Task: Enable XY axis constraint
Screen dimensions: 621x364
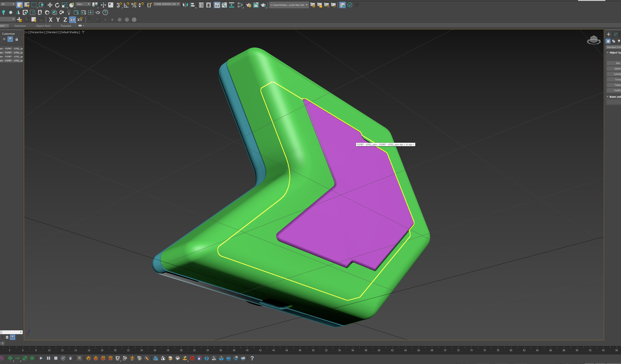Action: tap(72, 20)
